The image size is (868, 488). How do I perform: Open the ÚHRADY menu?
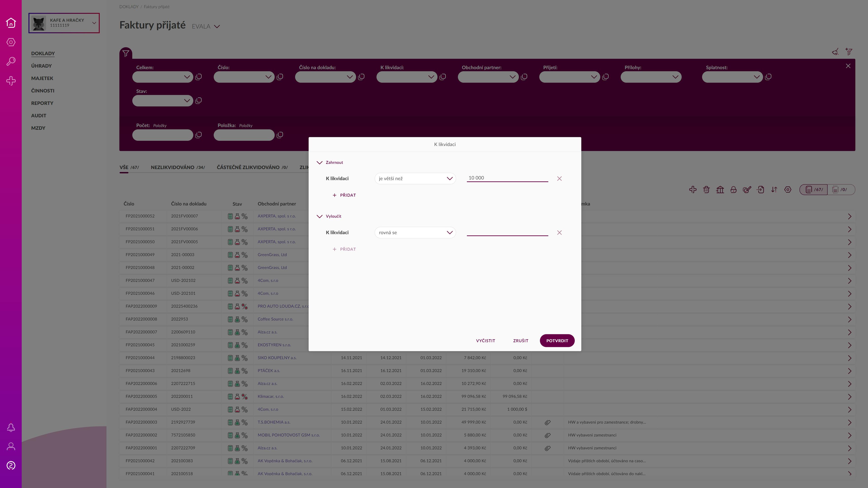click(x=41, y=66)
